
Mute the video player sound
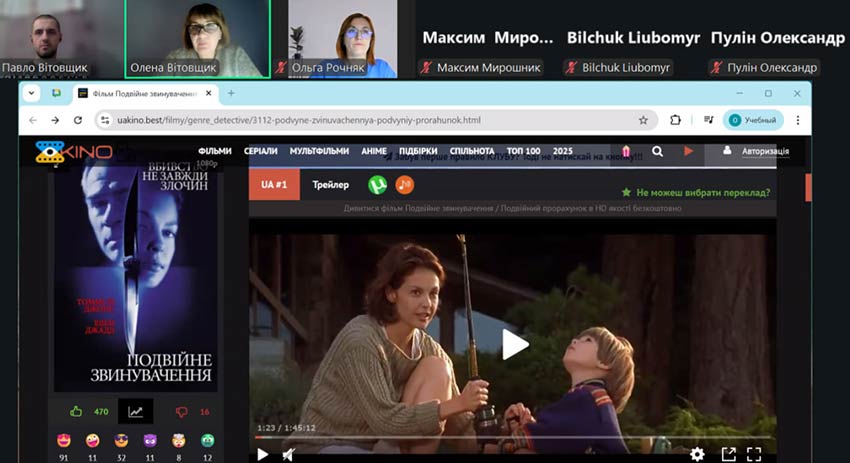[x=289, y=454]
